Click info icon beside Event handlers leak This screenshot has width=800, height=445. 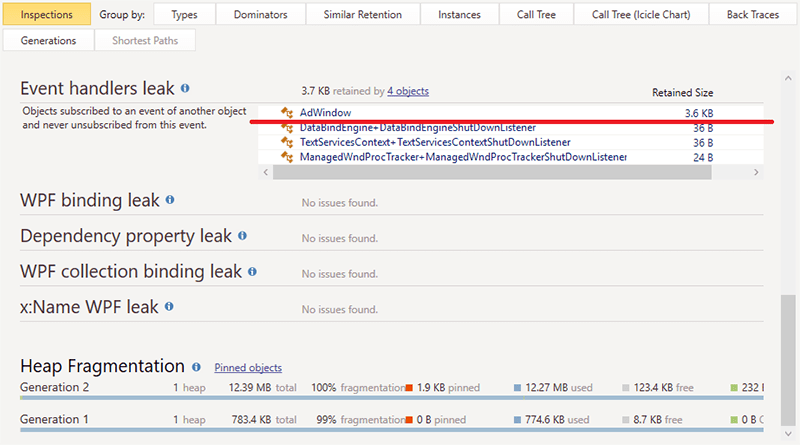click(x=186, y=89)
